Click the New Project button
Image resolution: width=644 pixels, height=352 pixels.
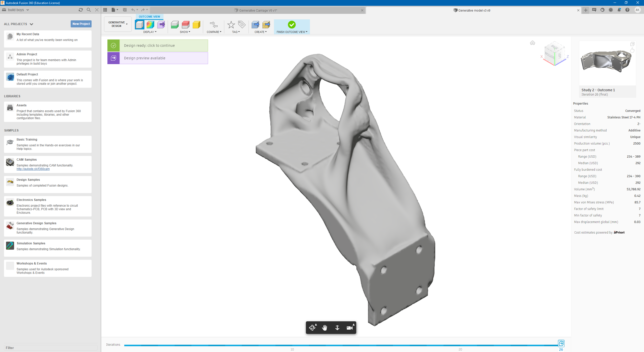click(x=81, y=24)
